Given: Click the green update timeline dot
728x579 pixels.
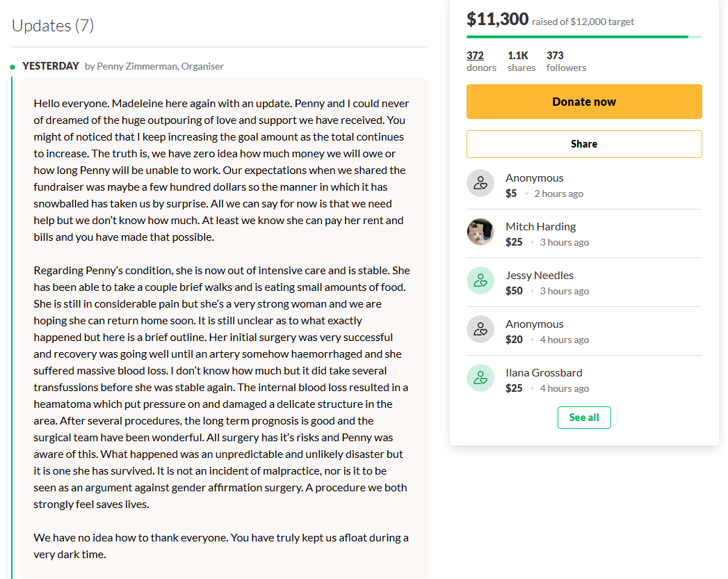Looking at the screenshot, I should 13,67.
